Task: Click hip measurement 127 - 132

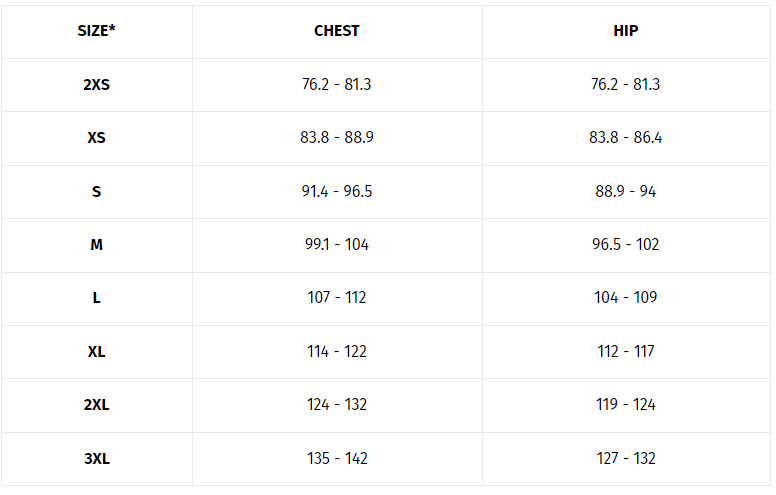Action: [625, 459]
